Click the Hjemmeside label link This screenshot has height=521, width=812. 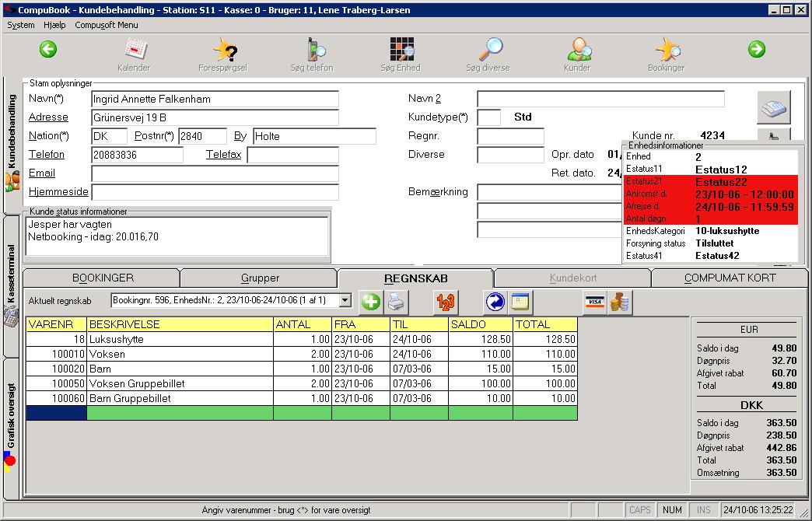(x=58, y=191)
